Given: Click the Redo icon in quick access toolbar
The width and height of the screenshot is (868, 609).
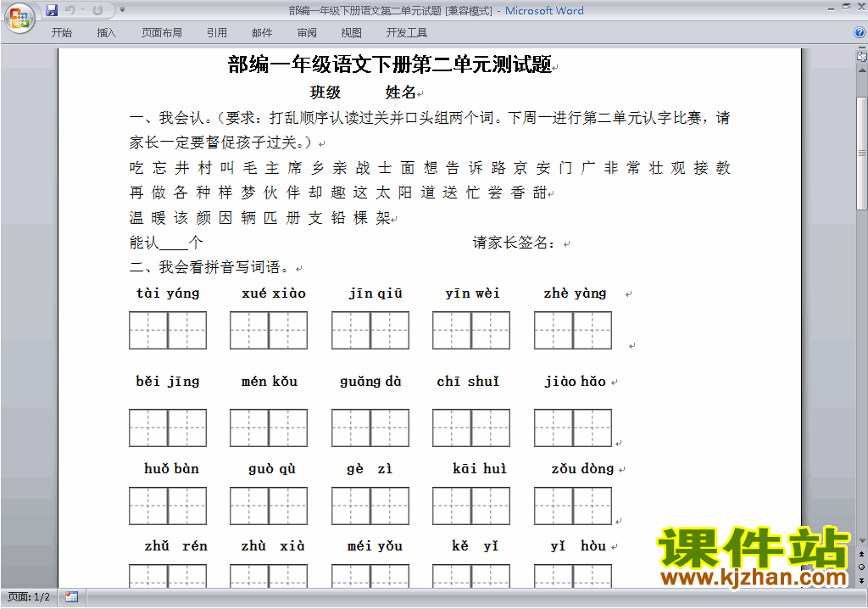Looking at the screenshot, I should coord(97,10).
